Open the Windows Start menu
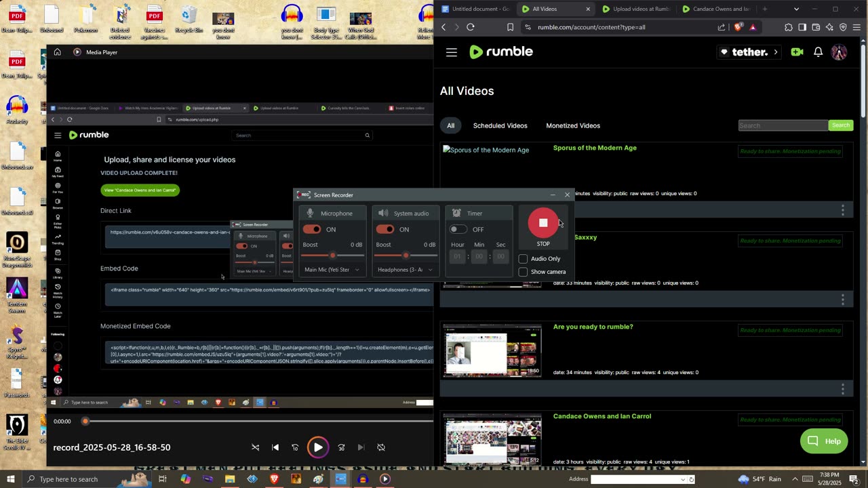This screenshot has width=868, height=488. 11,479
